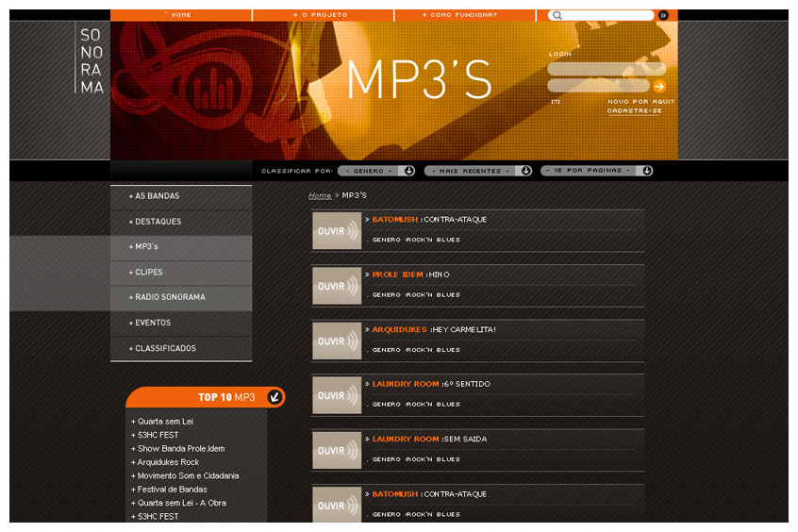Open the Mais Recentes dropdown
Viewport: 798px width, 532px height.
[x=478, y=171]
